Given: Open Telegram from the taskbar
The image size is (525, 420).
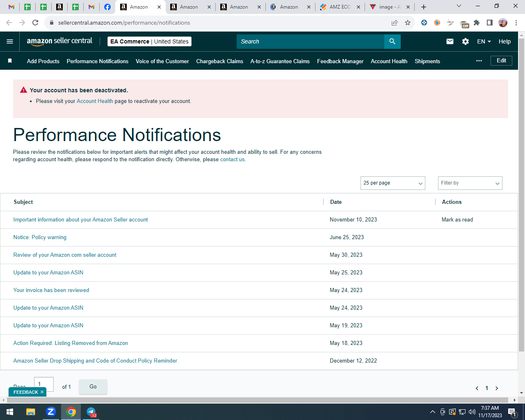Looking at the screenshot, I should pos(91,412).
